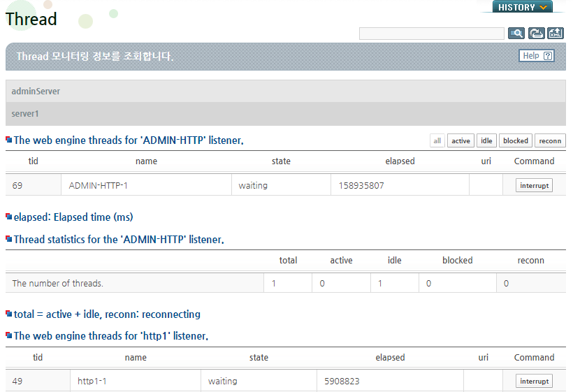
Task: Click the XML export icon
Action: [556, 34]
